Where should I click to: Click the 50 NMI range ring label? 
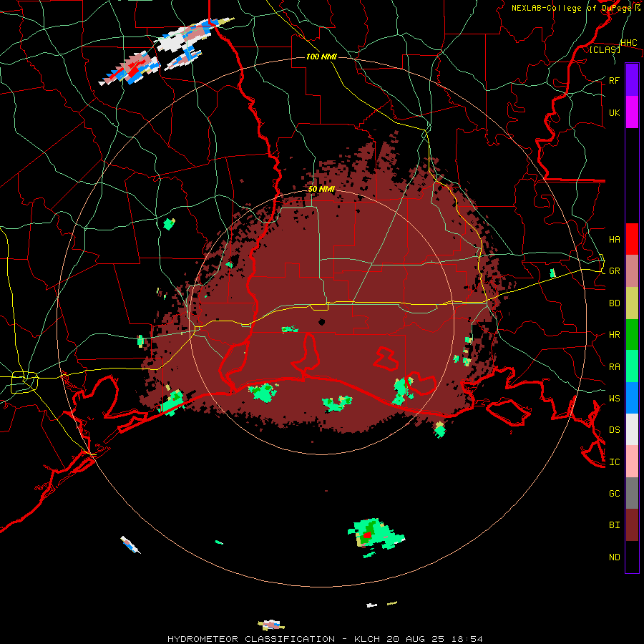coord(321,190)
